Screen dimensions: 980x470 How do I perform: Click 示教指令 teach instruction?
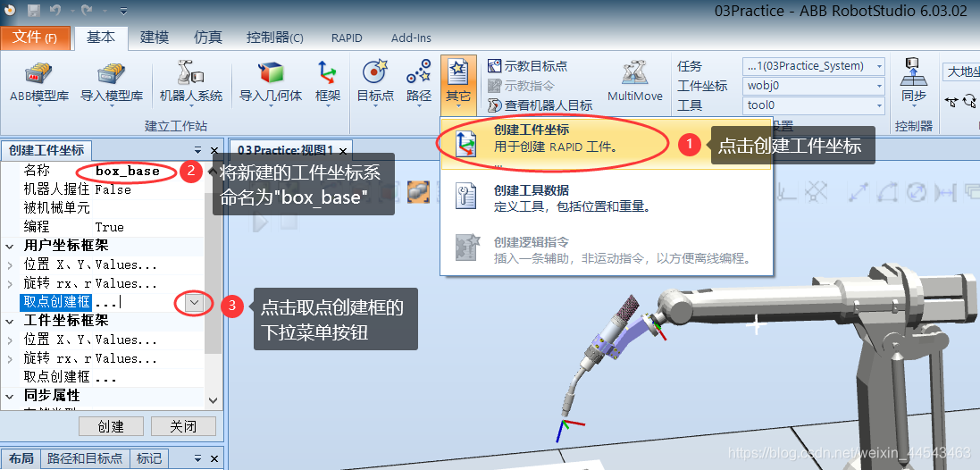coord(521,86)
